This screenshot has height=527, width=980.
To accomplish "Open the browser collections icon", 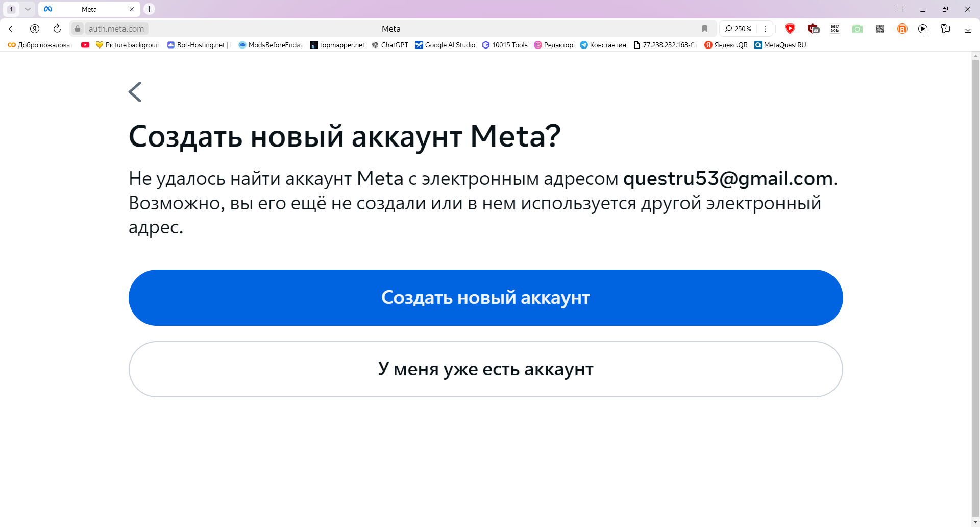I will (946, 29).
